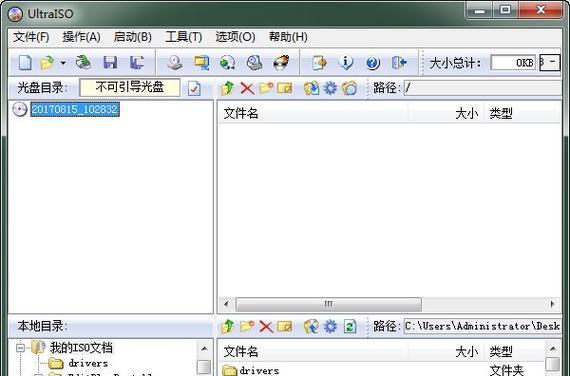This screenshot has width=570, height=376.
Task: Open CD/DVD disc icon in toolbar
Action: (84, 63)
